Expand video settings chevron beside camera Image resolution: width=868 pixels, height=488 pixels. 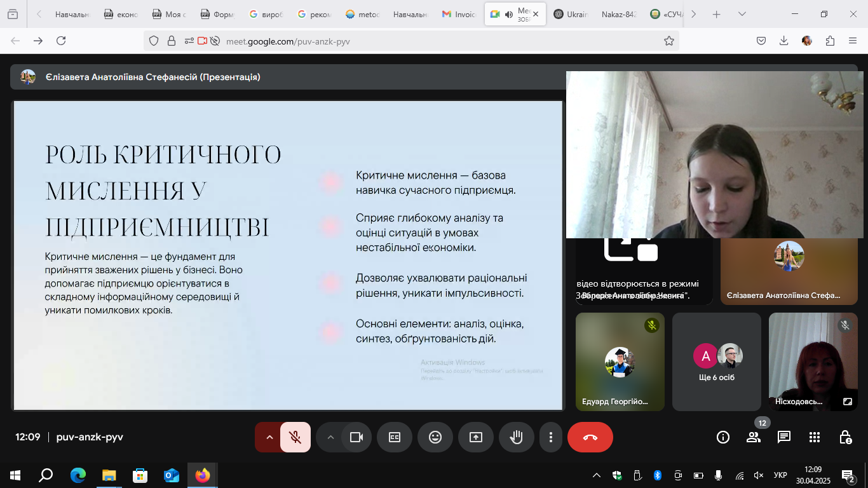click(x=330, y=437)
